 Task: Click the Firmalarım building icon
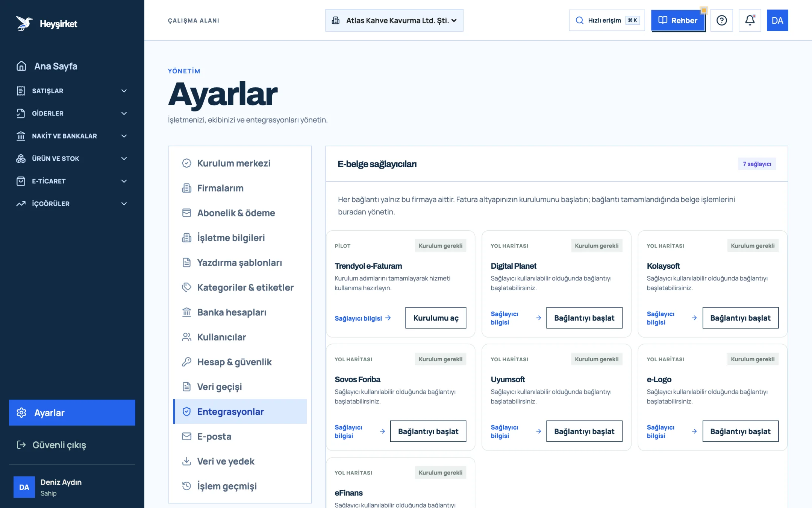pyautogui.click(x=186, y=188)
